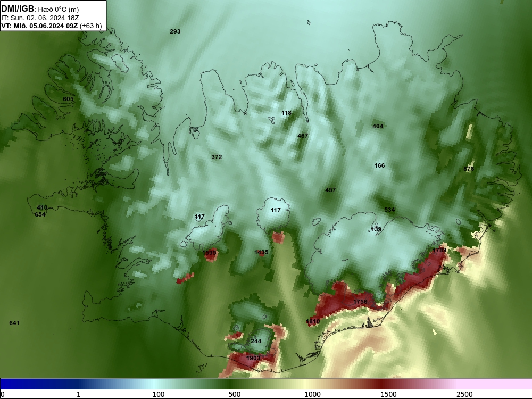Click the 118 value on the map
Viewport: 532px width, 399px height.
286,113
